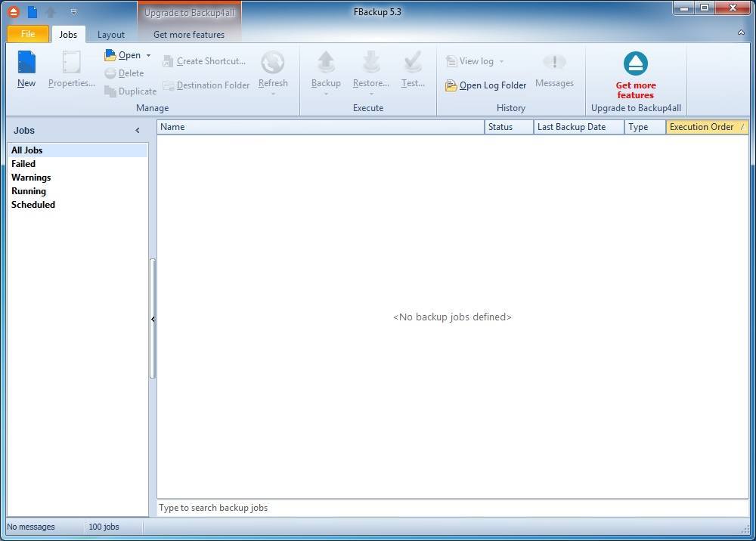Click the FBackup app icon in title bar
The width and height of the screenshot is (756, 541).
pos(14,11)
